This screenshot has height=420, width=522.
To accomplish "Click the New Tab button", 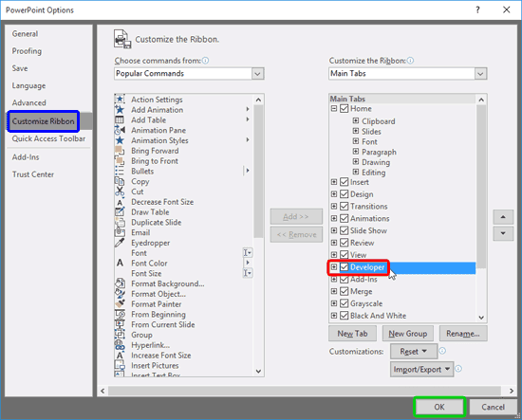I will coord(352,334).
